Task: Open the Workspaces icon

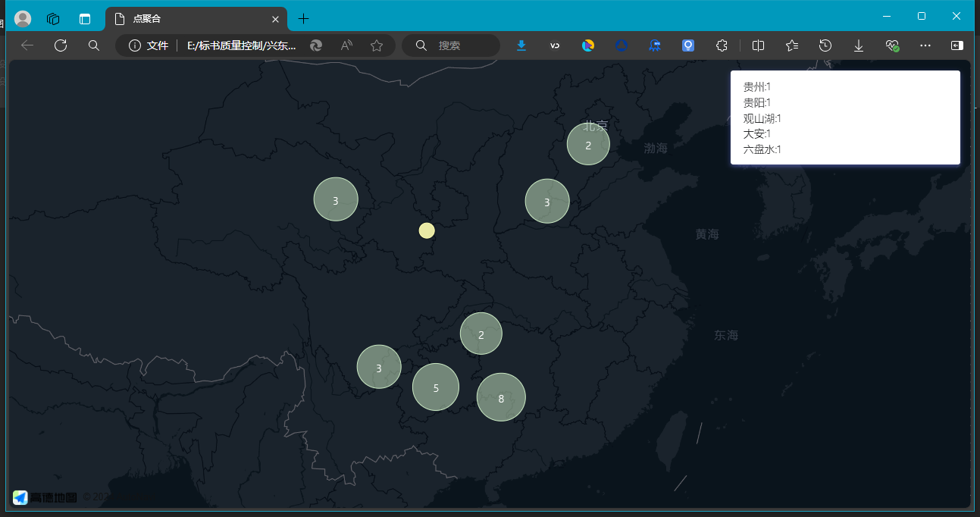Action: [53, 19]
